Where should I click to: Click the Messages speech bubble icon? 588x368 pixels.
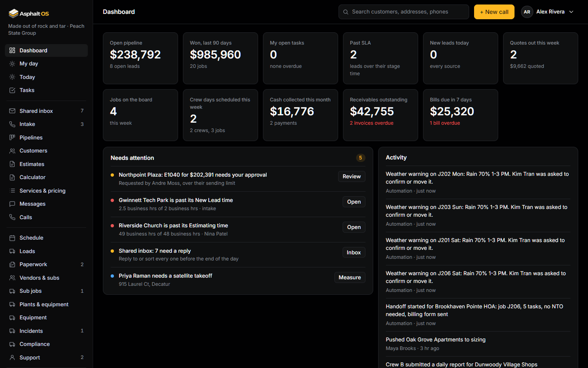[12, 204]
